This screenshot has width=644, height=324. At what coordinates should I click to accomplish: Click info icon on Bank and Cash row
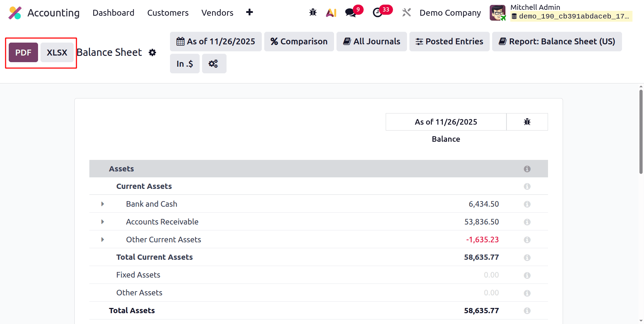pyautogui.click(x=527, y=204)
